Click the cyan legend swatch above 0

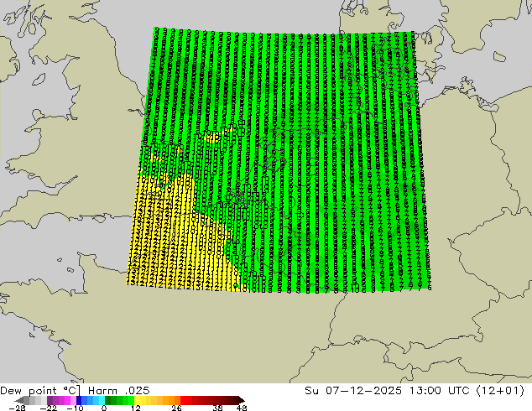pyautogui.click(x=102, y=400)
